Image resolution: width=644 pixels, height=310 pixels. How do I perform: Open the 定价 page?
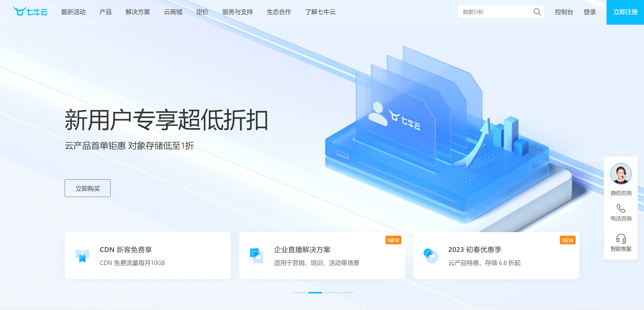[202, 12]
